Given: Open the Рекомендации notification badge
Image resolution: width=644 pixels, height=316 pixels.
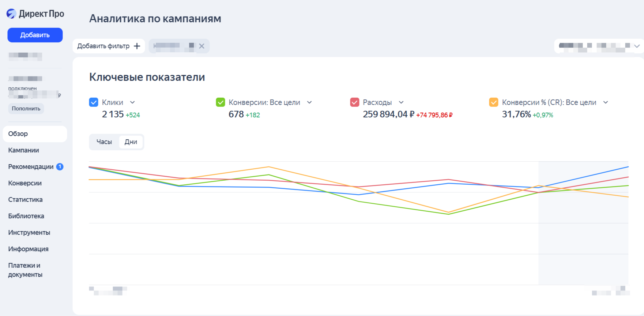Looking at the screenshot, I should click(x=60, y=167).
